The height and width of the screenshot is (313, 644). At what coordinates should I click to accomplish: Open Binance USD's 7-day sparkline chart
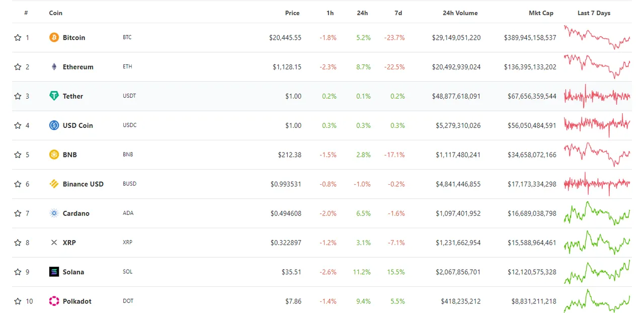[x=597, y=184]
